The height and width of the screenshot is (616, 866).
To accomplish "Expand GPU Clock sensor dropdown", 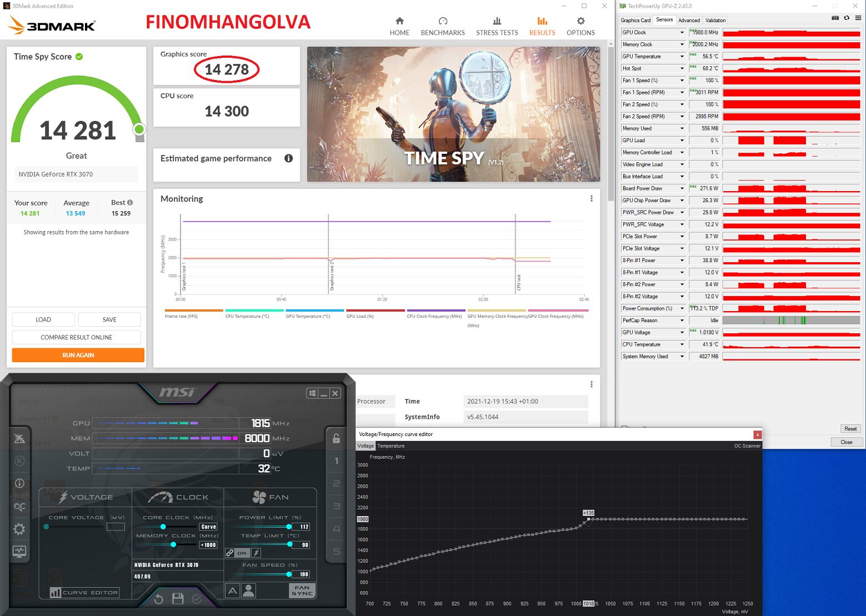I will point(682,32).
